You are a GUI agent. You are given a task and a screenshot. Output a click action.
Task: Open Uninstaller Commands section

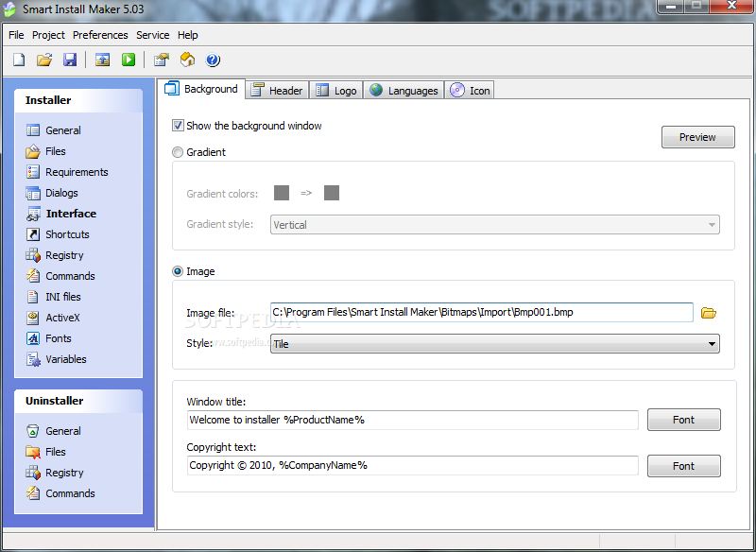60,493
